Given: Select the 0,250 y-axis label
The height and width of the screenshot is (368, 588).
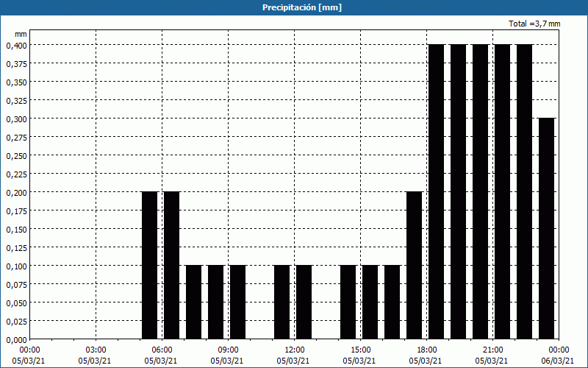Looking at the screenshot, I should click(16, 156).
